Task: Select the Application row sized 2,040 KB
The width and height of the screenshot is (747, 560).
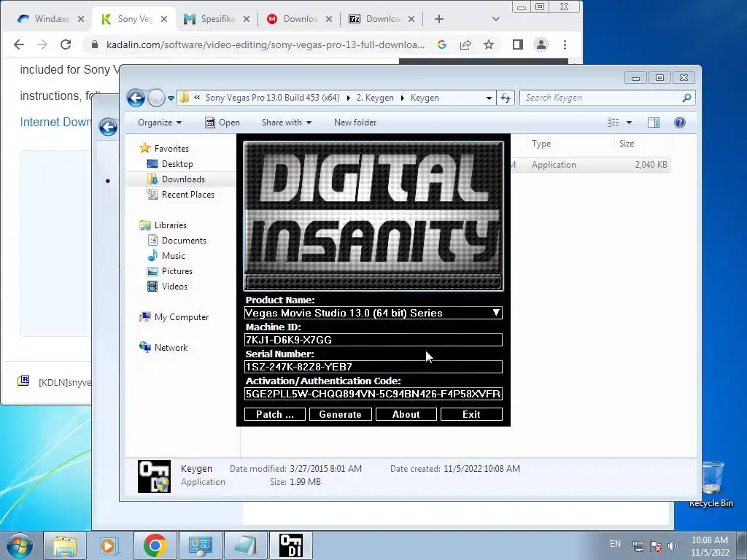Action: (x=589, y=165)
